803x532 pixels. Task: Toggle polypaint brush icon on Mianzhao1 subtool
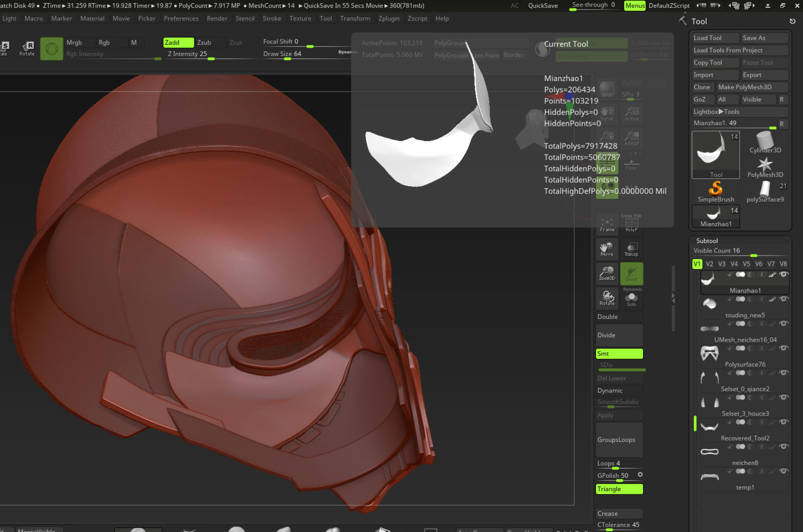772,275
